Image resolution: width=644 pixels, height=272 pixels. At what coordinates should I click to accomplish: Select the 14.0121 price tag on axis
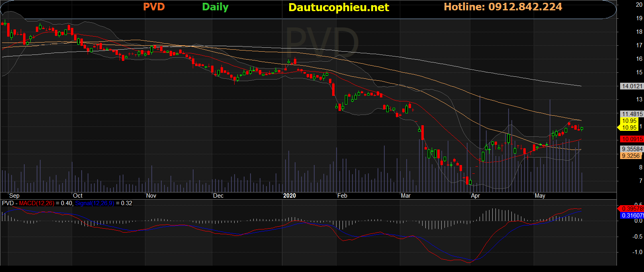(x=632, y=86)
